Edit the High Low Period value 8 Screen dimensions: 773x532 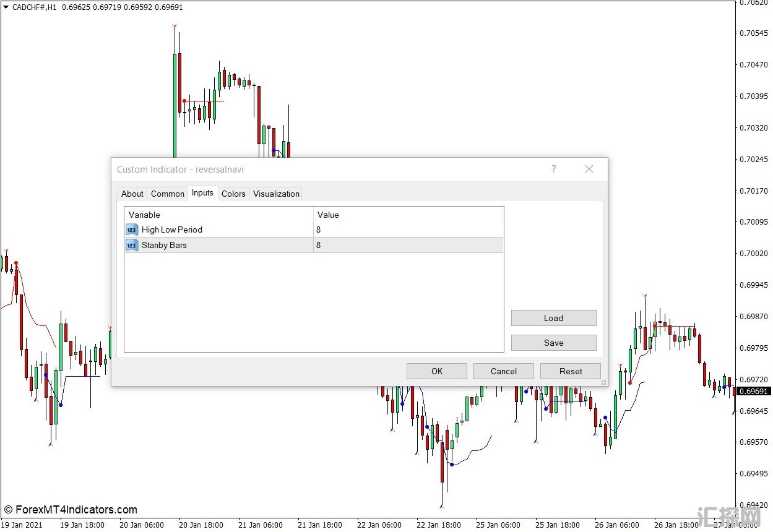pos(408,230)
